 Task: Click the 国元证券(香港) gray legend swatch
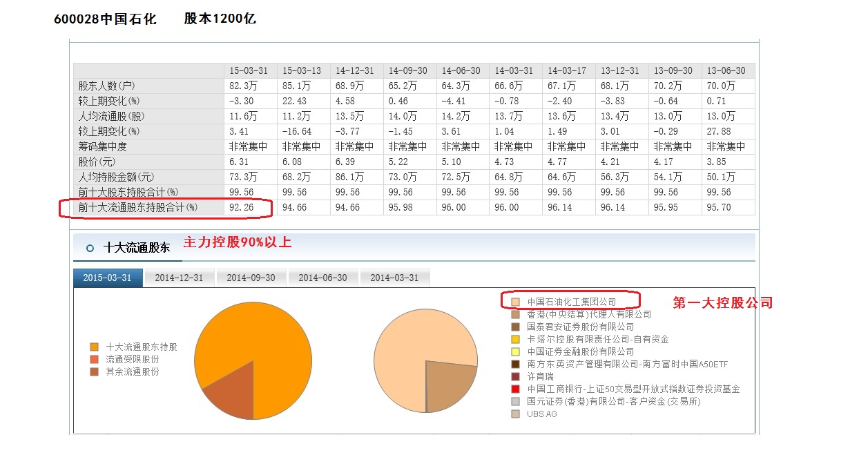tap(515, 401)
